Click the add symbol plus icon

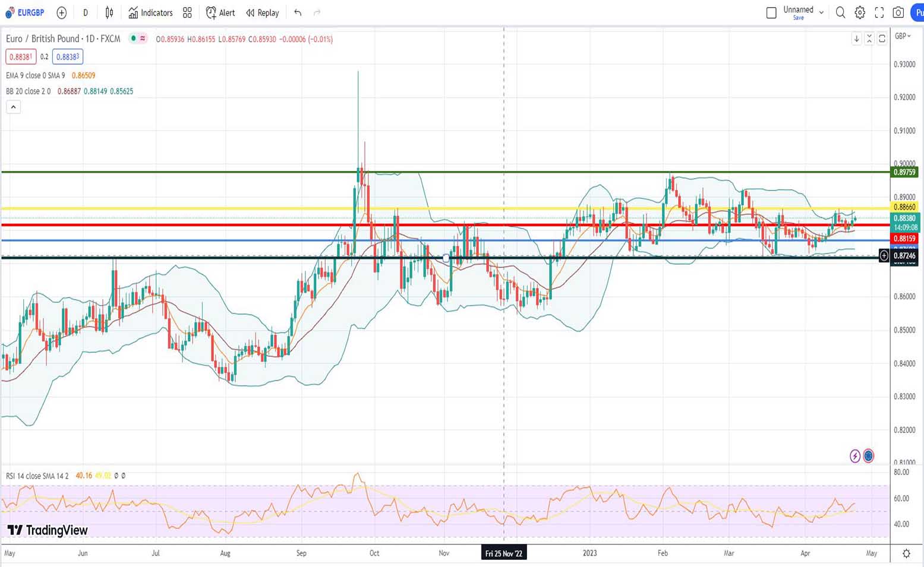pyautogui.click(x=61, y=12)
